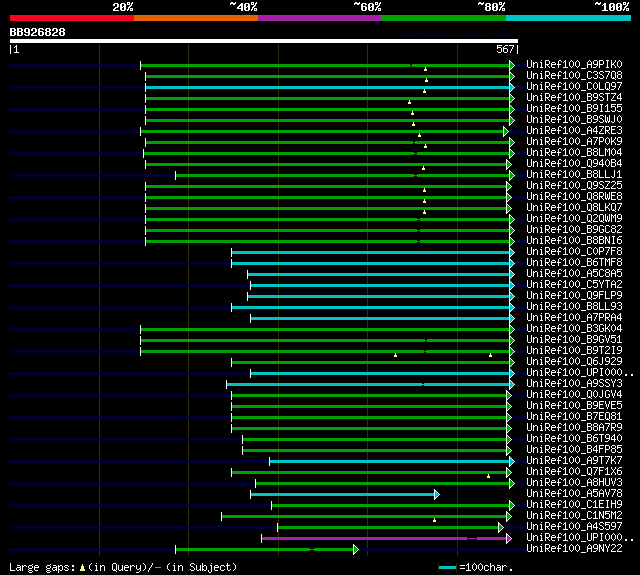Open the UniRef100_Q8LKQ7 hit label

coord(574,208)
